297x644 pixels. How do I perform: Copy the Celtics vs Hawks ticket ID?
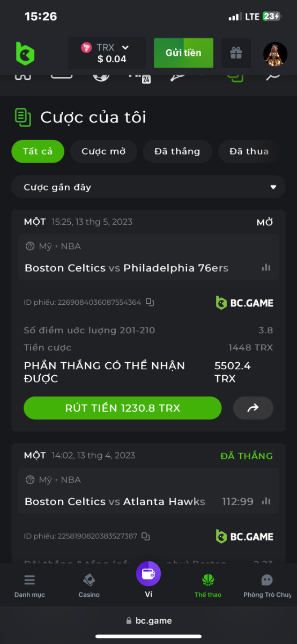[146, 536]
